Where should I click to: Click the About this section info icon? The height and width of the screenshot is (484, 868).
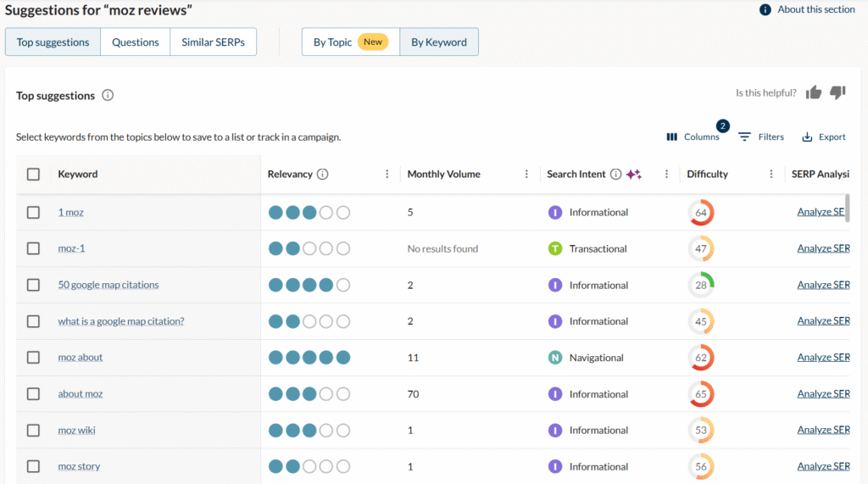tap(765, 9)
